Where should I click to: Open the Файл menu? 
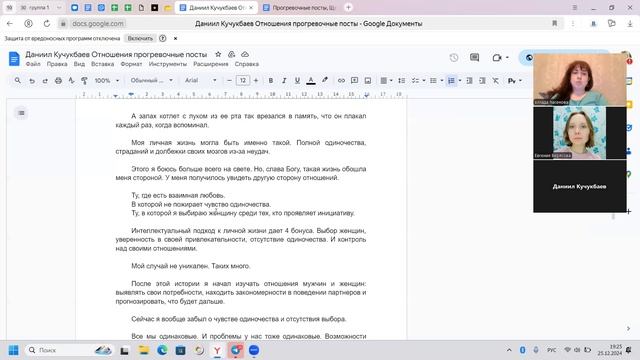[x=33, y=64]
